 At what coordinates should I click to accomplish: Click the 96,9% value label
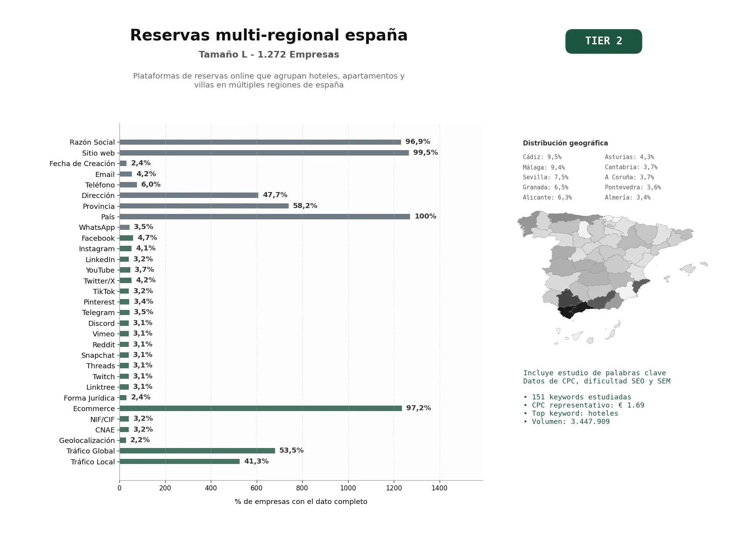(x=418, y=142)
